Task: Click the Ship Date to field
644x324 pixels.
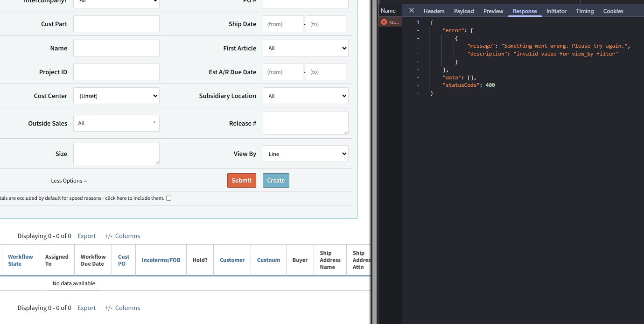Action: (326, 24)
